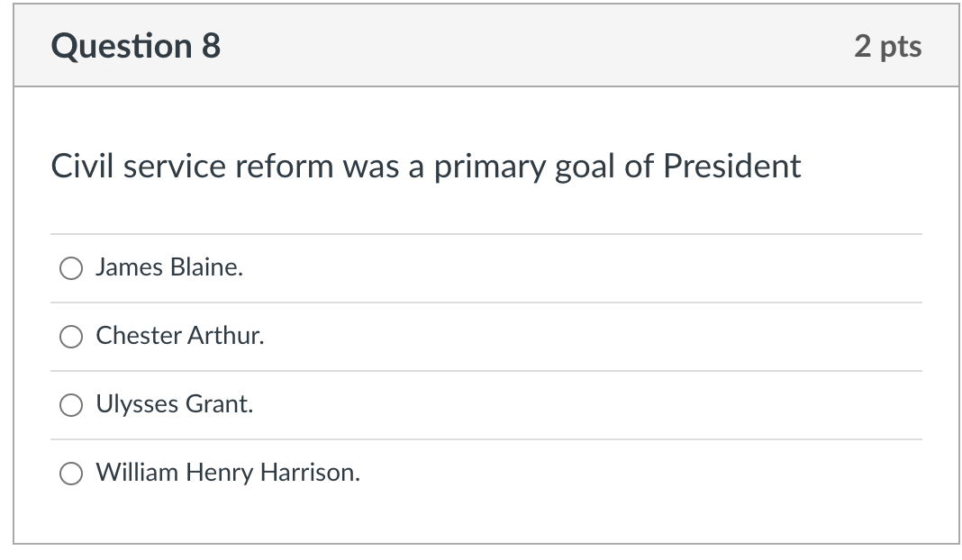Pick the Ulysses Grant radio button
962x560 pixels.
71,405
